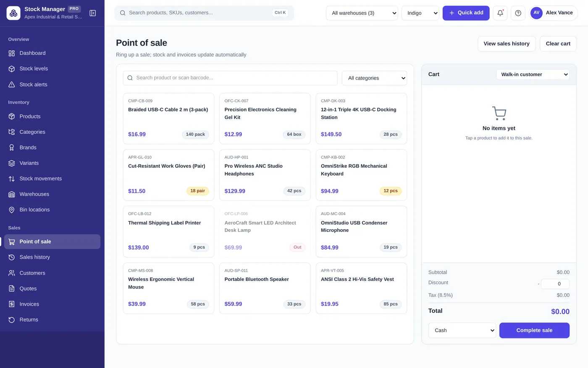Open Stock levels menu item

point(52,69)
